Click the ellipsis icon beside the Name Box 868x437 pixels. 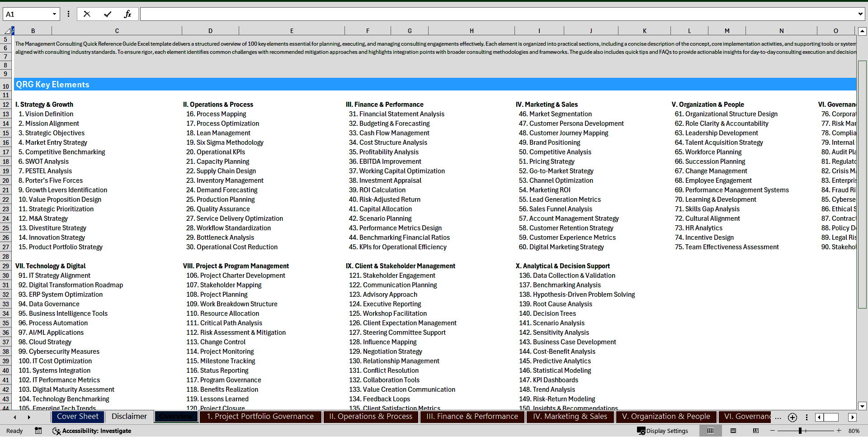point(68,14)
